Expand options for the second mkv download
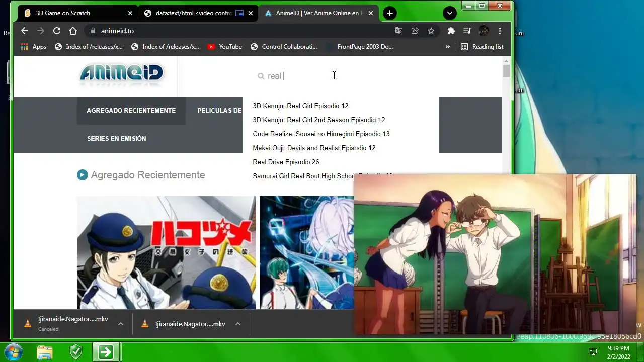 tap(238, 324)
